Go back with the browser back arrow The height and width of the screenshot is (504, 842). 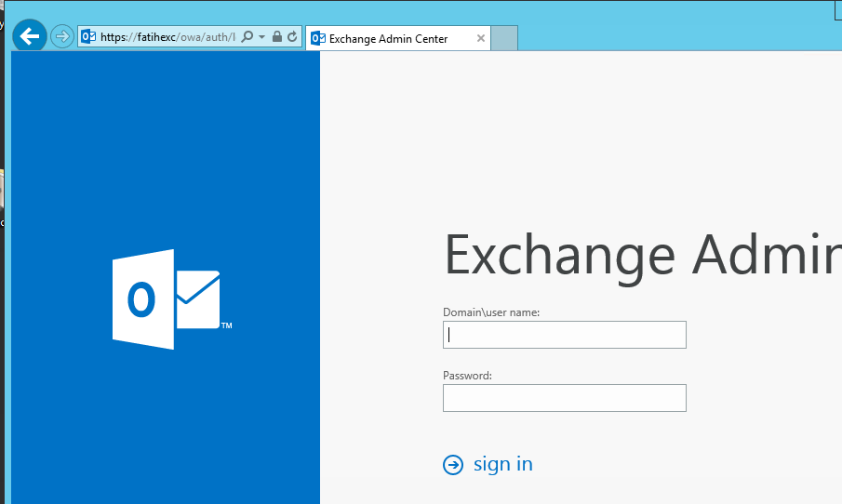(x=30, y=36)
